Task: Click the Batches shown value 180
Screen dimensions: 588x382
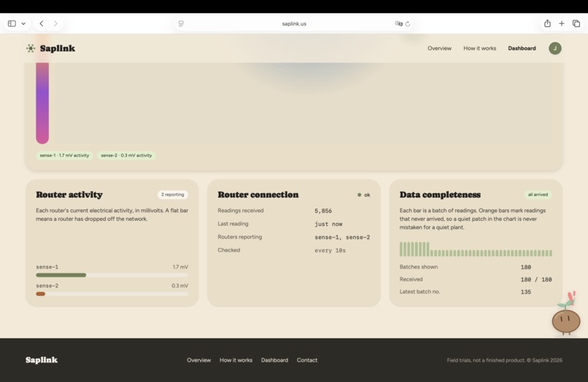Action: point(526,268)
